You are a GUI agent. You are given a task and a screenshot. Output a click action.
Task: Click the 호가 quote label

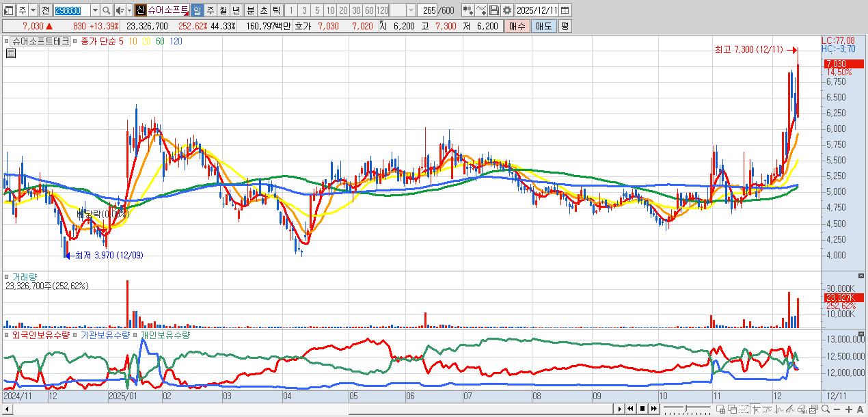coord(303,26)
